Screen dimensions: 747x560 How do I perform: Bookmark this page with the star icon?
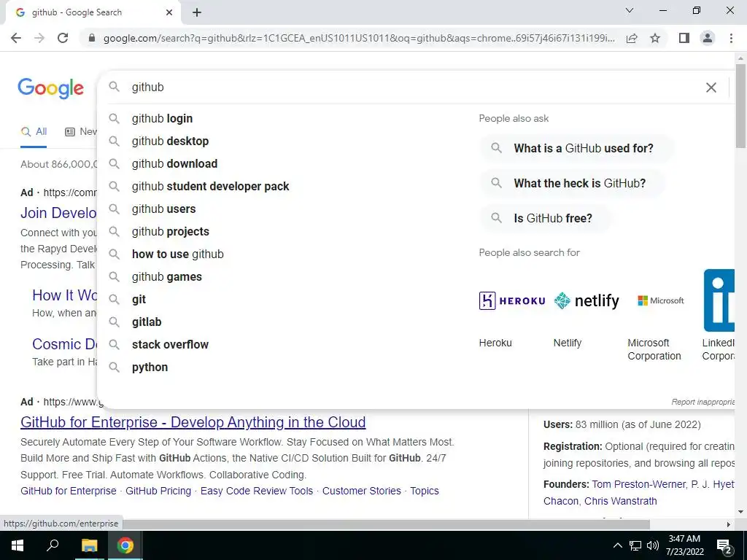(x=655, y=38)
